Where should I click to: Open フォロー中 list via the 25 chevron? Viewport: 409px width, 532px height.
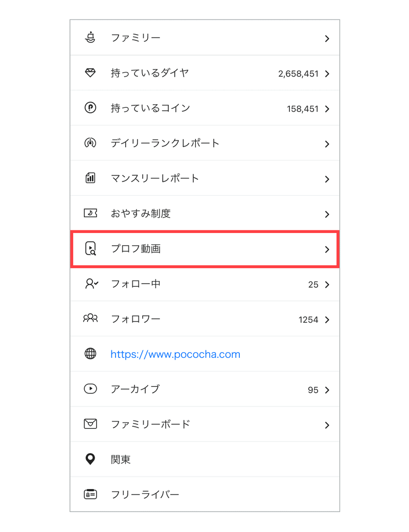pyautogui.click(x=327, y=285)
